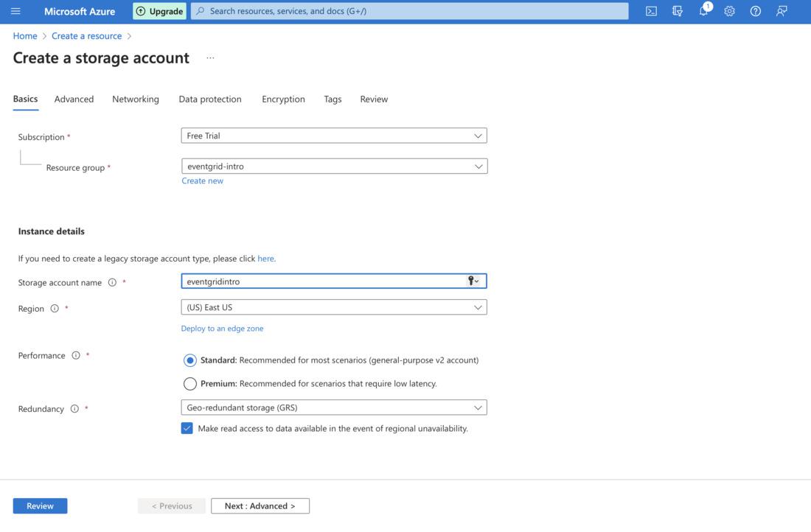Click the info icon beside Storage account name

pyautogui.click(x=112, y=282)
